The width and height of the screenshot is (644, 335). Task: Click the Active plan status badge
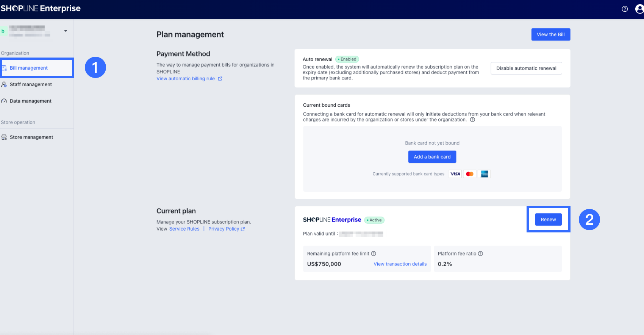374,220
